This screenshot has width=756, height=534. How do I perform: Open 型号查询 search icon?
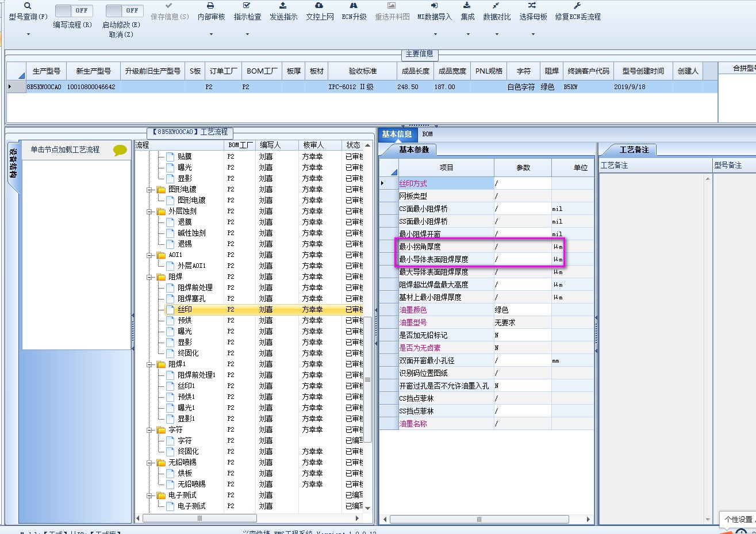(28, 6)
